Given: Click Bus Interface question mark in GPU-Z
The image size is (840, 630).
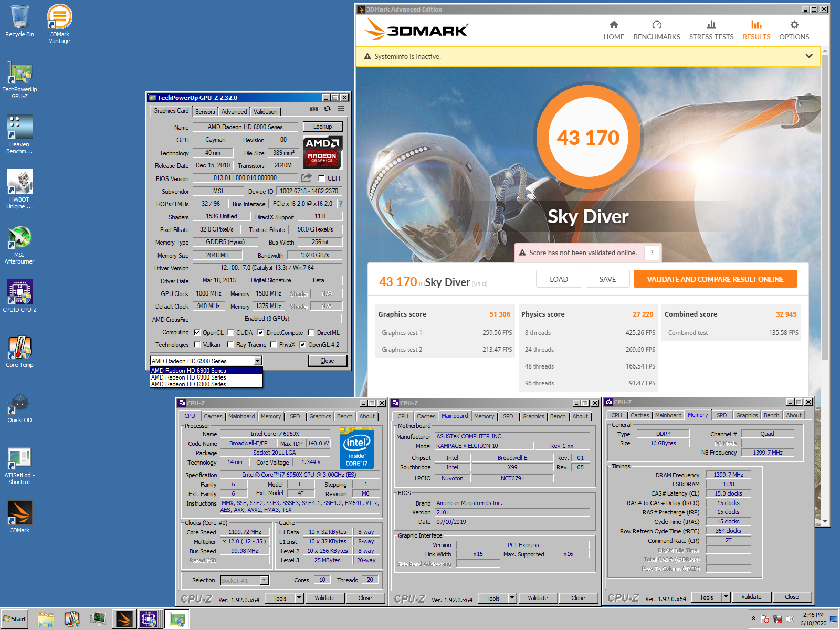Looking at the screenshot, I should click(x=340, y=204).
